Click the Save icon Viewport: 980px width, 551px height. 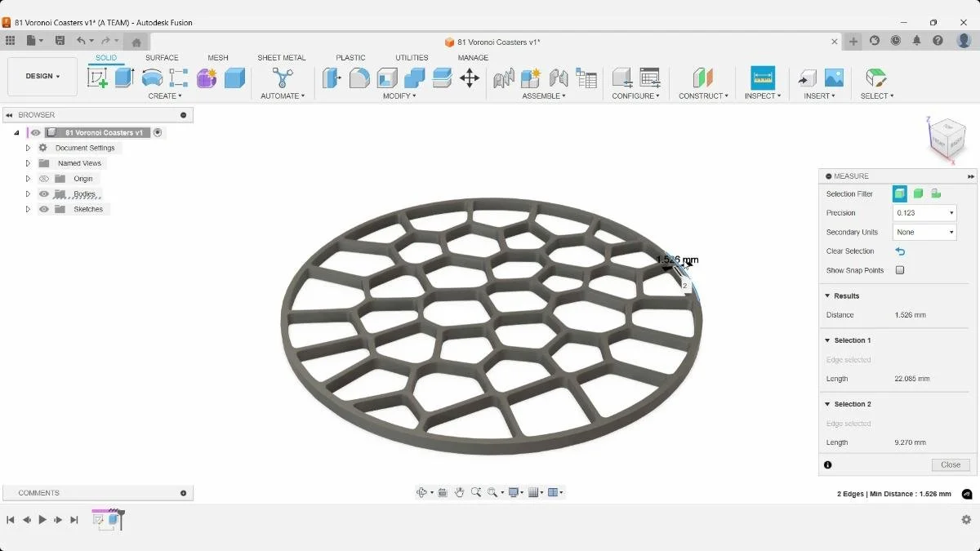[x=60, y=41]
